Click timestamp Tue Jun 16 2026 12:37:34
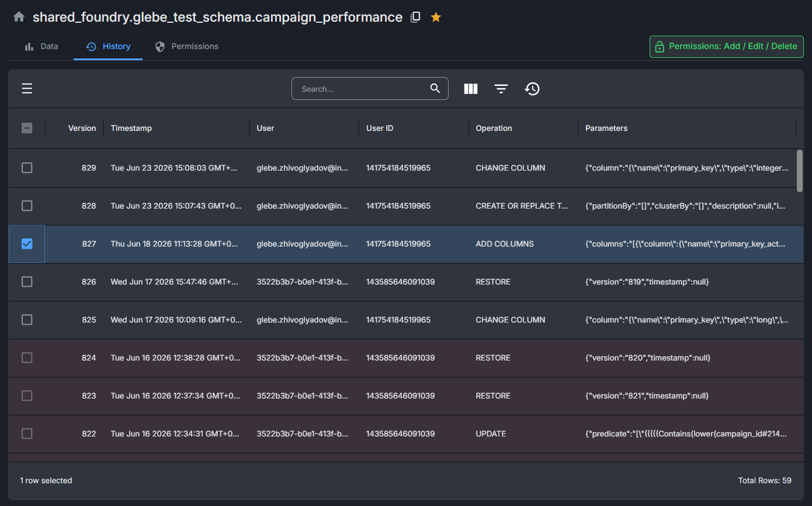Viewport: 812px width, 506px height. tap(175, 396)
